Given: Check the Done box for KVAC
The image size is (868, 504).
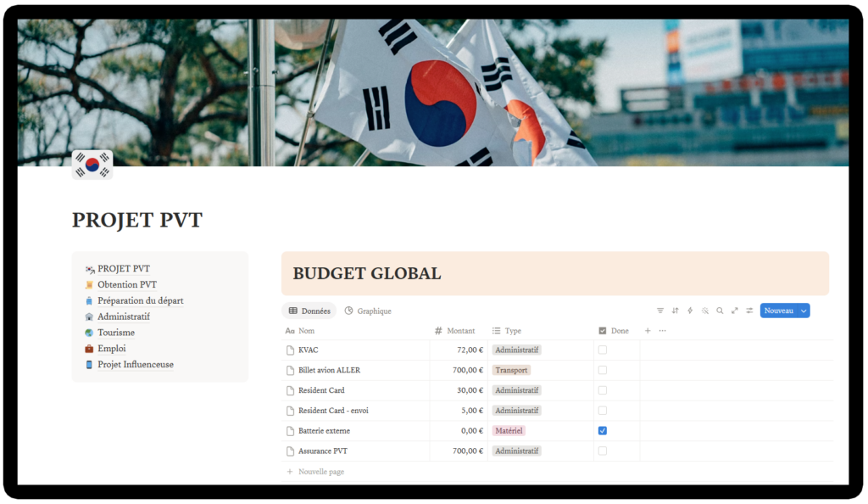Looking at the screenshot, I should [603, 350].
